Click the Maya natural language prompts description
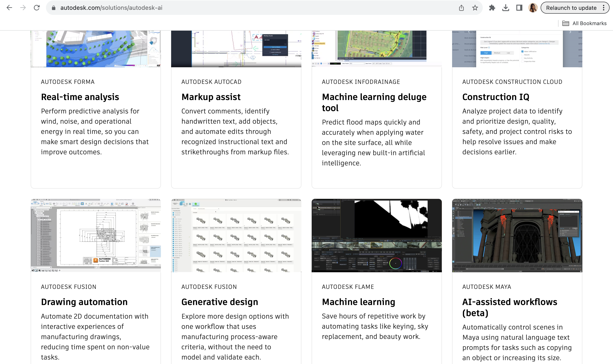The height and width of the screenshot is (364, 613). point(517,343)
